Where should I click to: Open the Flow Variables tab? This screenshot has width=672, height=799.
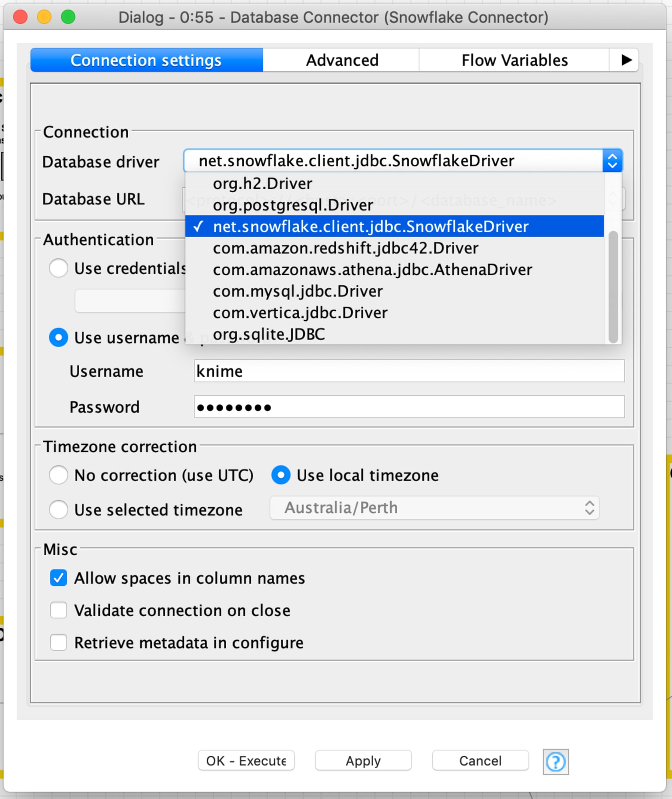click(x=514, y=60)
